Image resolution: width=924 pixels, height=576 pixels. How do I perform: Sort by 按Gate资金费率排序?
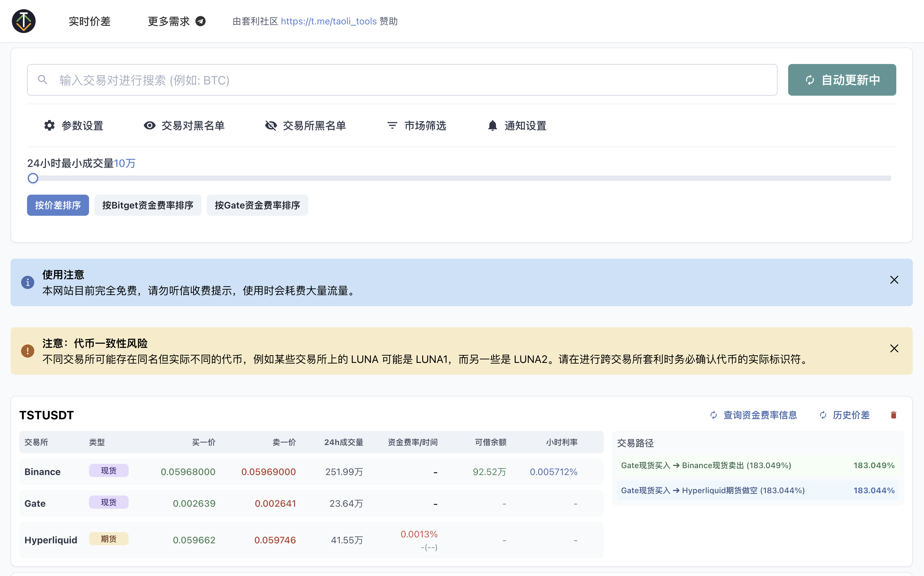(x=257, y=205)
